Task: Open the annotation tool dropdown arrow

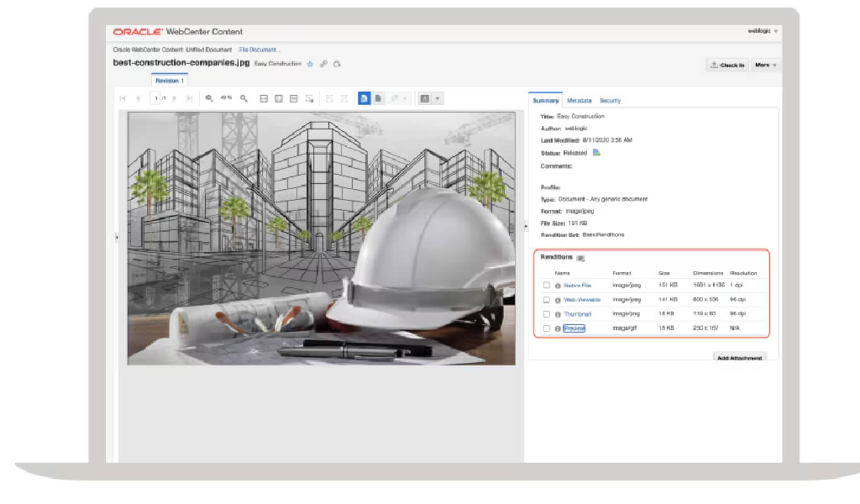Action: tap(438, 99)
